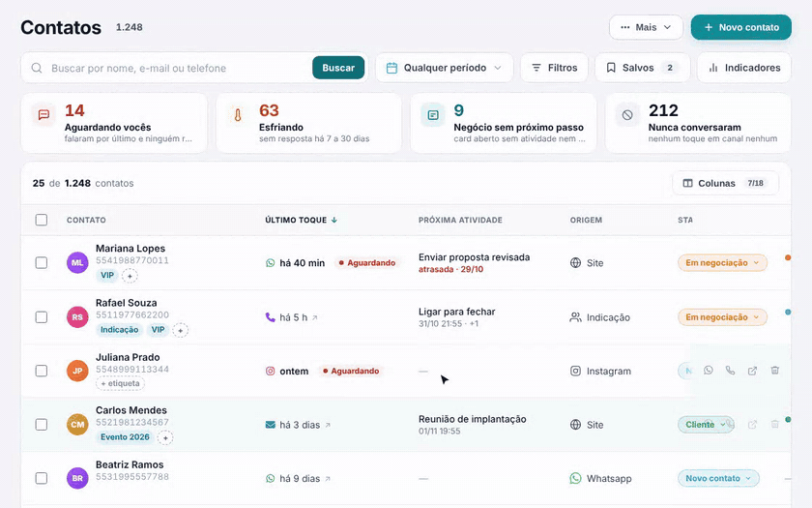The image size is (812, 508).
Task: Click the 'Reunião de implantação' activity
Action: point(473,419)
